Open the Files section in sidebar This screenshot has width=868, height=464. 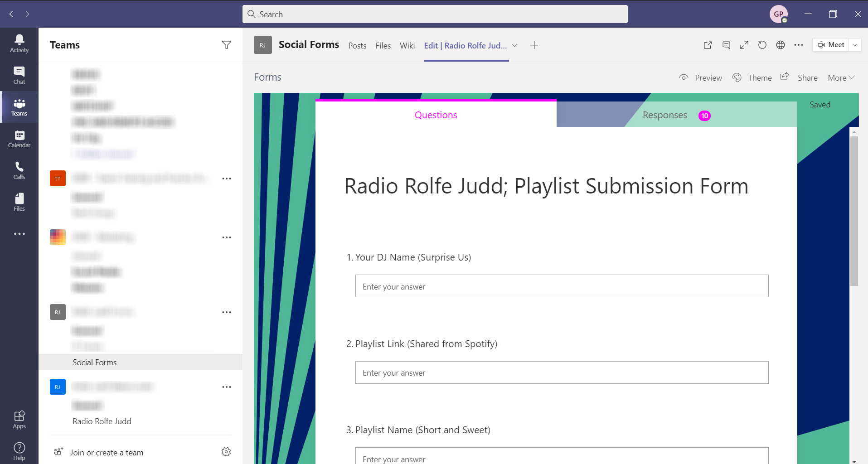19,202
